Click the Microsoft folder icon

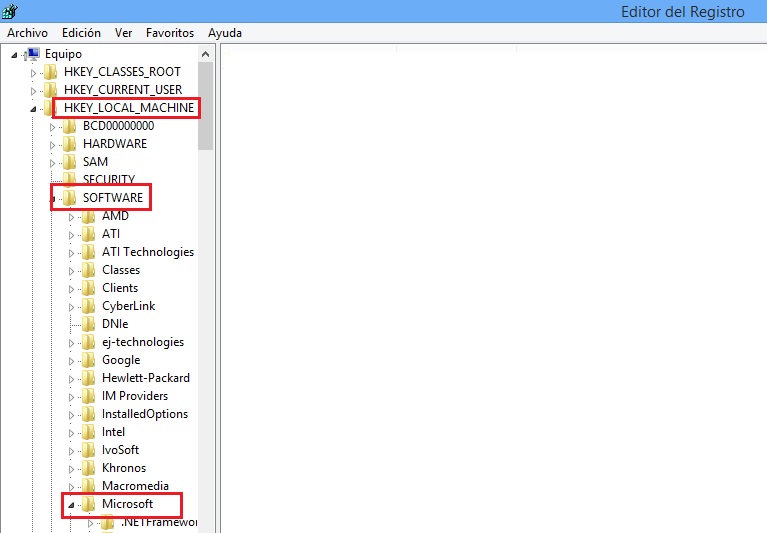[x=89, y=504]
